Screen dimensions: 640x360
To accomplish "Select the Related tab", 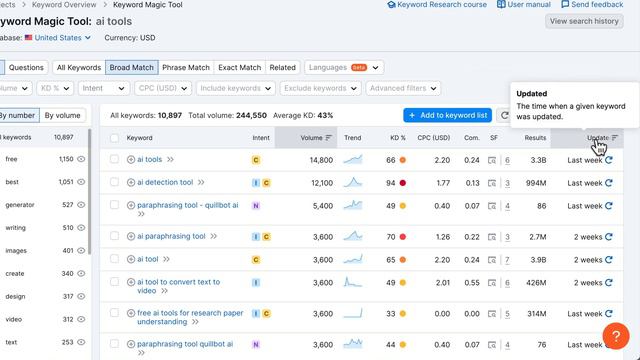I will click(x=282, y=67).
